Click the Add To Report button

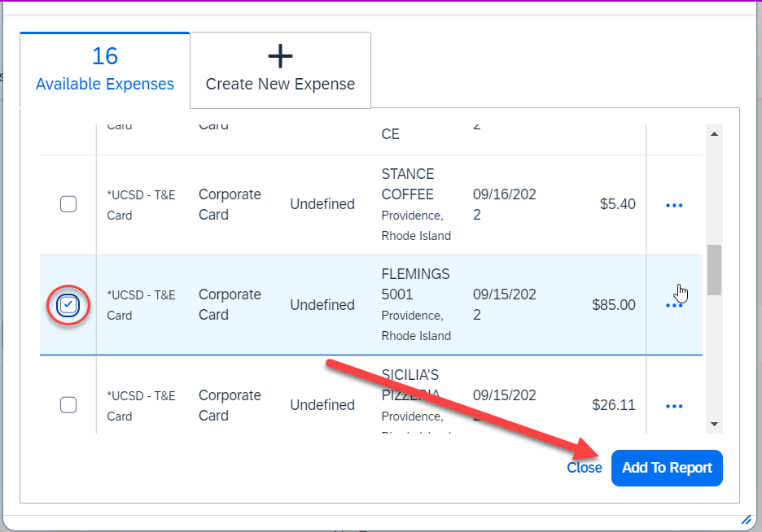667,468
